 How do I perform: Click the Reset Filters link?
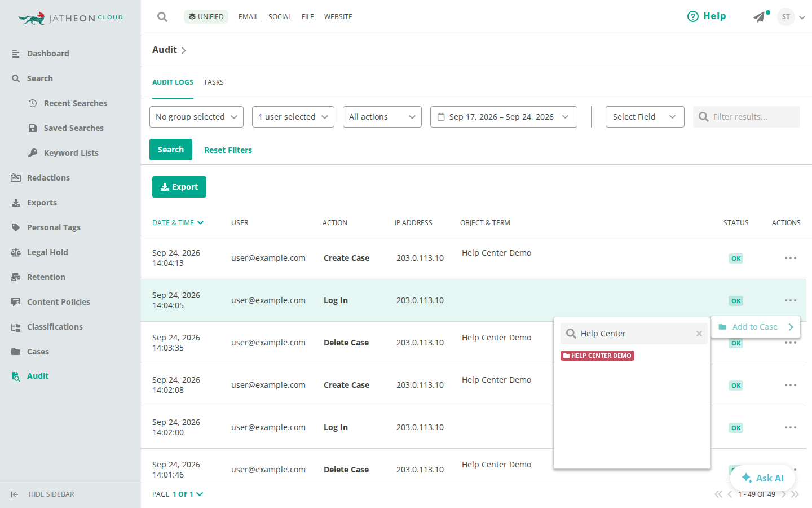click(228, 150)
